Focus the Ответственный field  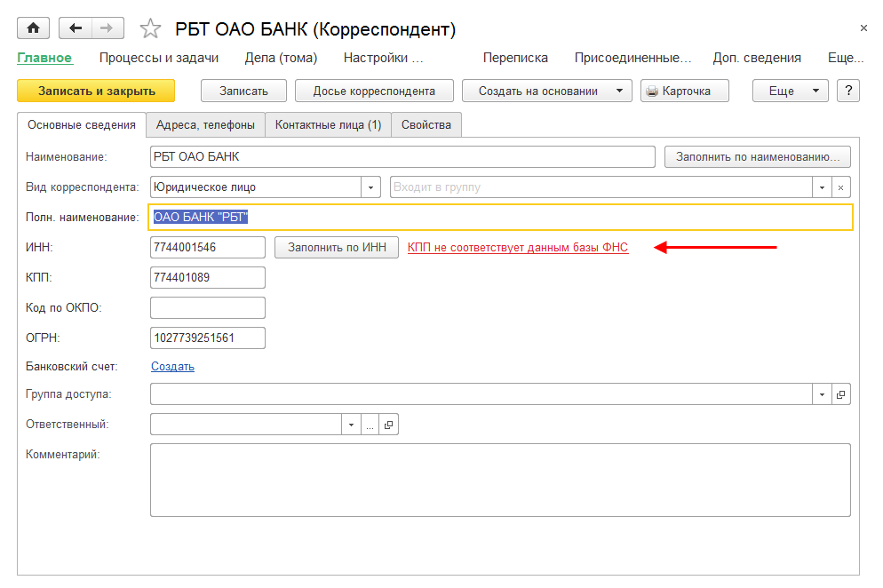246,425
